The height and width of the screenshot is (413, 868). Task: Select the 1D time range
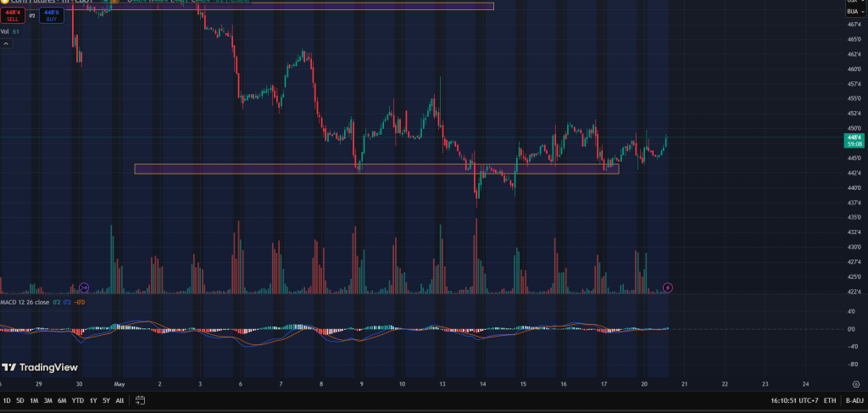pyautogui.click(x=7, y=400)
